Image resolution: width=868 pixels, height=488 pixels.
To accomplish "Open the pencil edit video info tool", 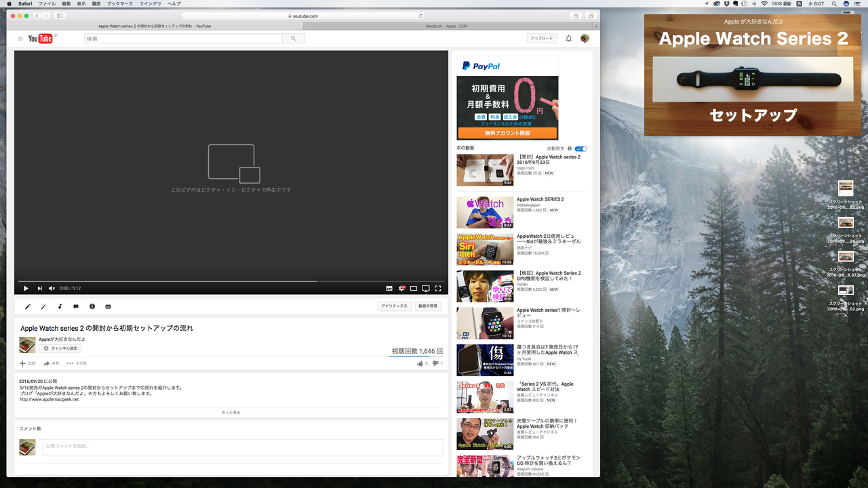I will click(x=28, y=306).
